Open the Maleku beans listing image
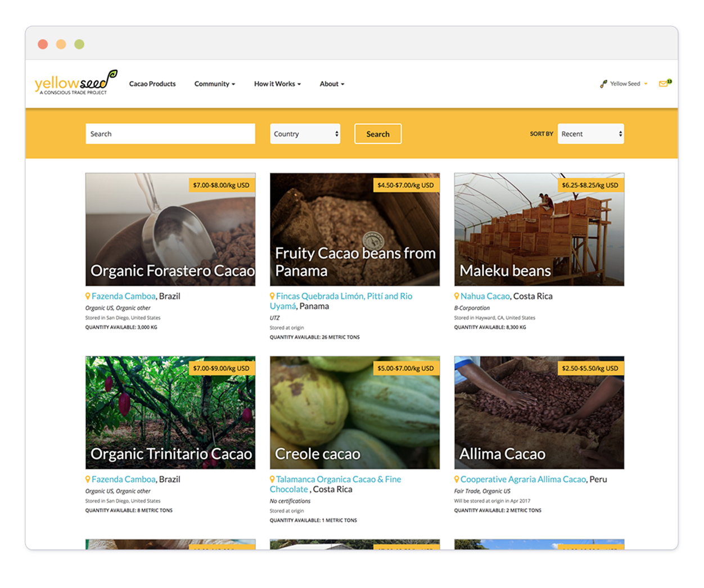This screenshot has height=588, width=704. (x=539, y=229)
